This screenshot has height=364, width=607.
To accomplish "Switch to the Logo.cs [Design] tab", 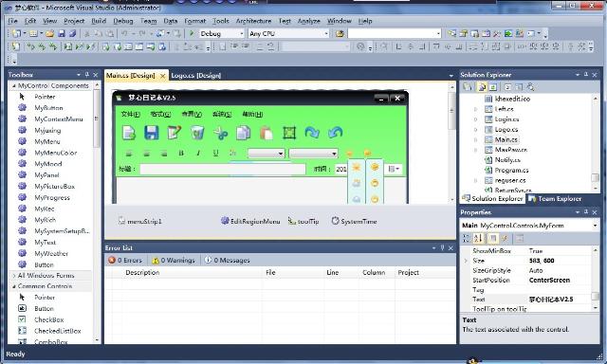I will [196, 76].
